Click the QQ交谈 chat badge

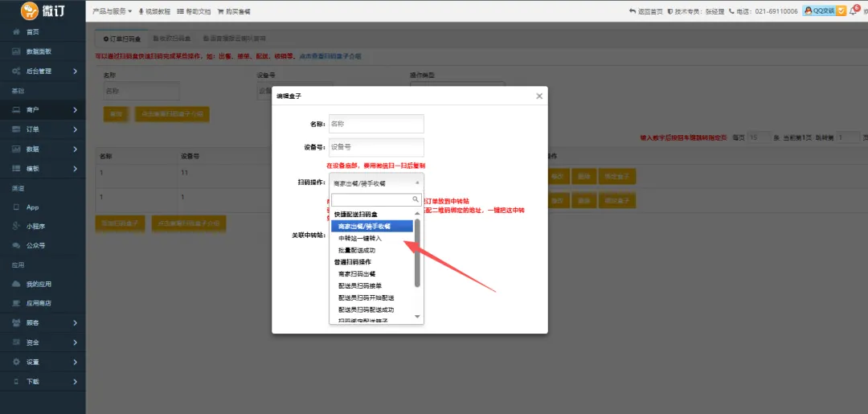825,10
